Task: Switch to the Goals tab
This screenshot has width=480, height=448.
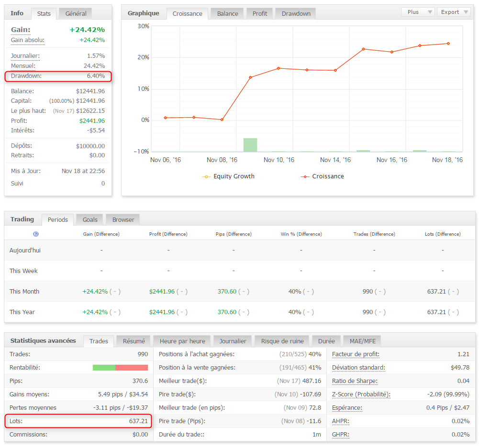Action: coord(89,219)
